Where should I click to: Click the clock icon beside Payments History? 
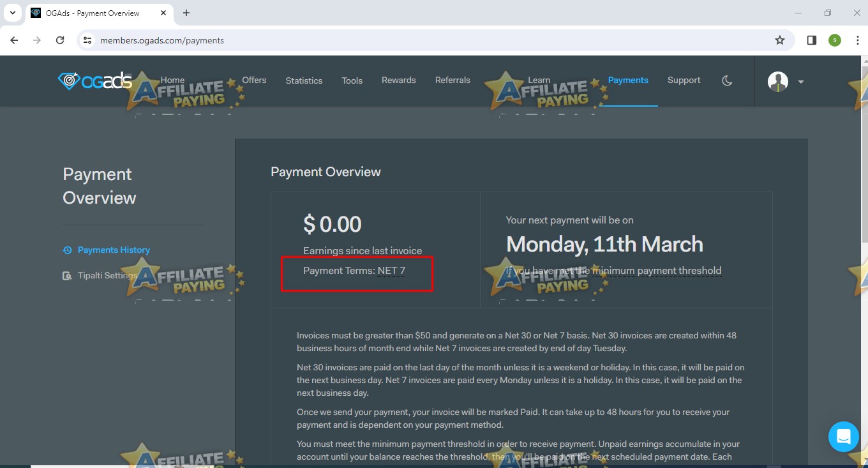point(67,250)
